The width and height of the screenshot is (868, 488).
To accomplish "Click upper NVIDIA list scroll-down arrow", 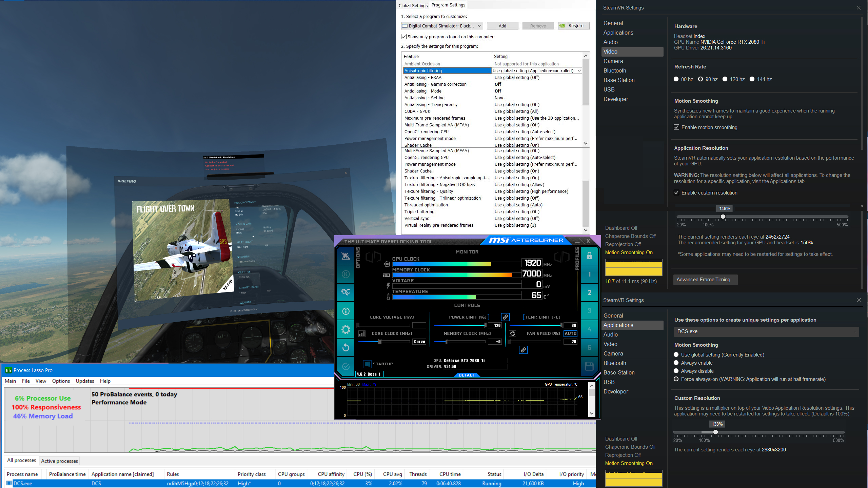I will point(586,144).
